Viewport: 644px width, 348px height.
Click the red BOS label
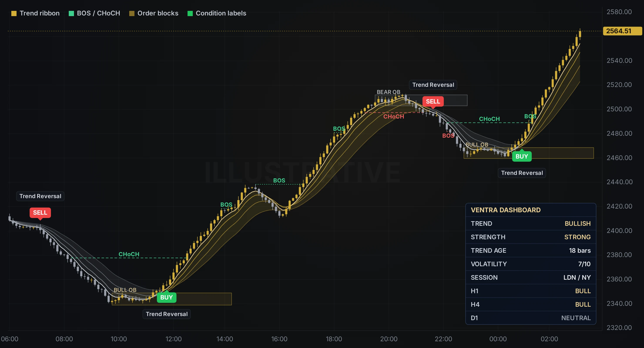(448, 136)
